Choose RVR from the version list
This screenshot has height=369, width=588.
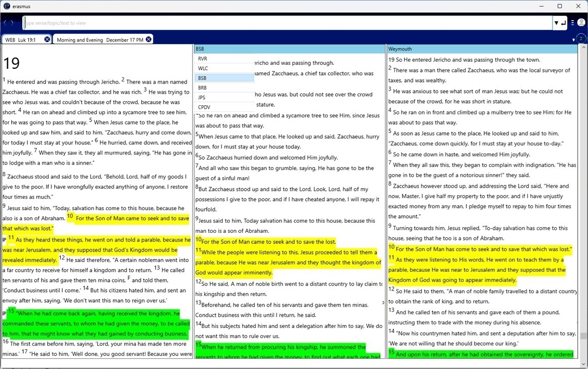pos(203,59)
